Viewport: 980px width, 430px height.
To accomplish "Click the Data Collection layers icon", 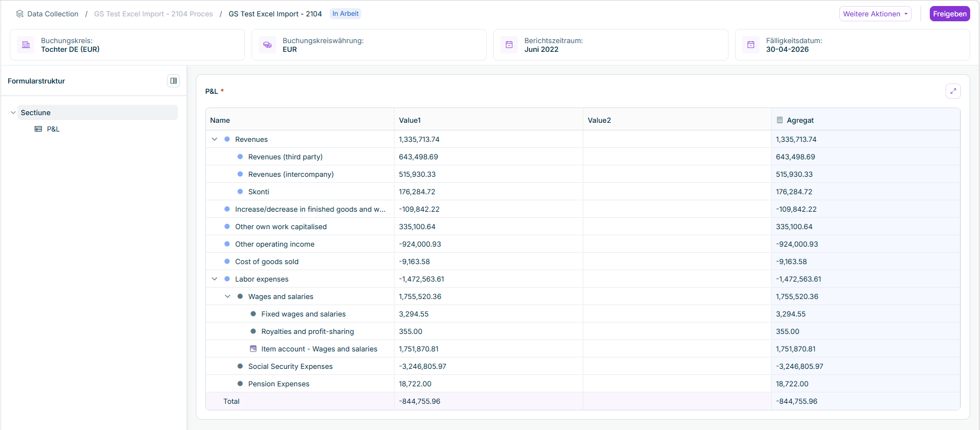I will pyautogui.click(x=20, y=14).
